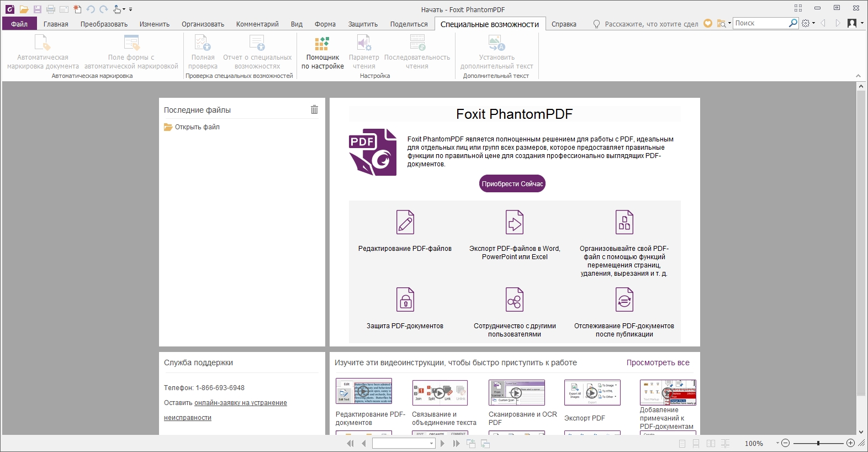Click the document tracking icon (Отслеживание)

[624, 299]
